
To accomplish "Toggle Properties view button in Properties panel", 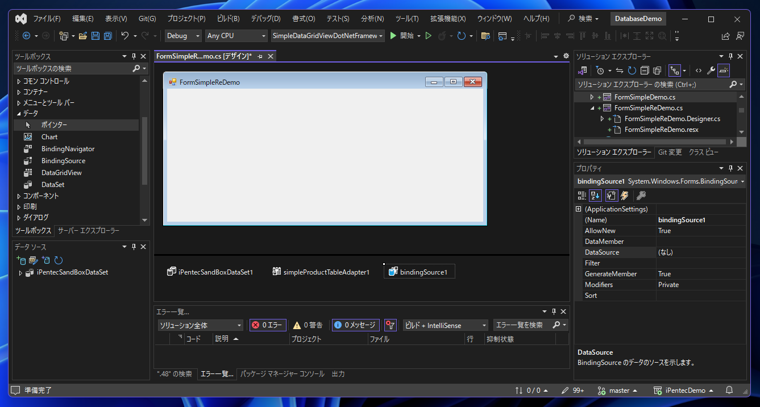I will click(612, 196).
